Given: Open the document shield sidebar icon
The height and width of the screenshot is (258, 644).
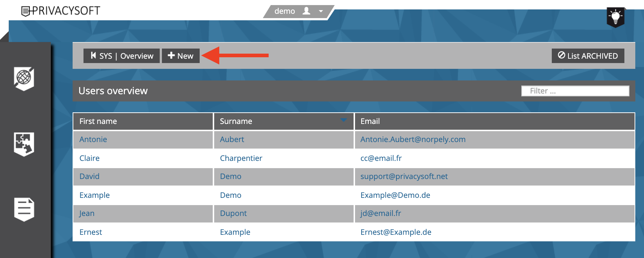Looking at the screenshot, I should point(24,209).
